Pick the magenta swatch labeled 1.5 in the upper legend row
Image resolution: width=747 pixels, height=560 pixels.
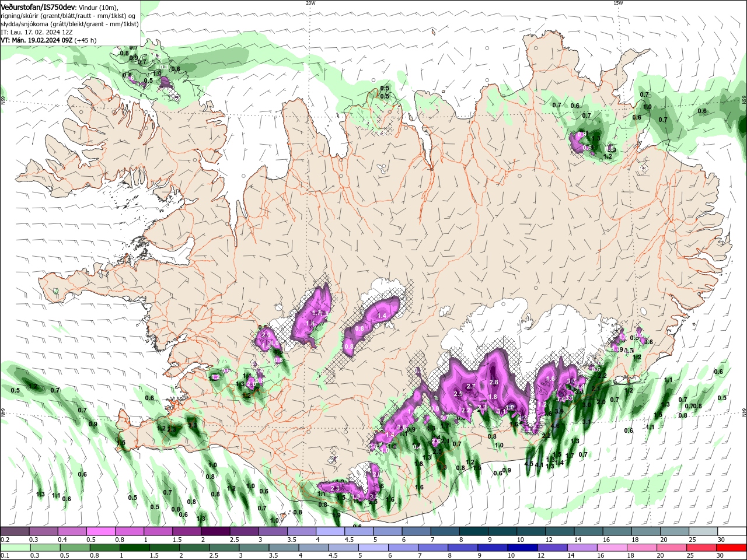(x=187, y=531)
